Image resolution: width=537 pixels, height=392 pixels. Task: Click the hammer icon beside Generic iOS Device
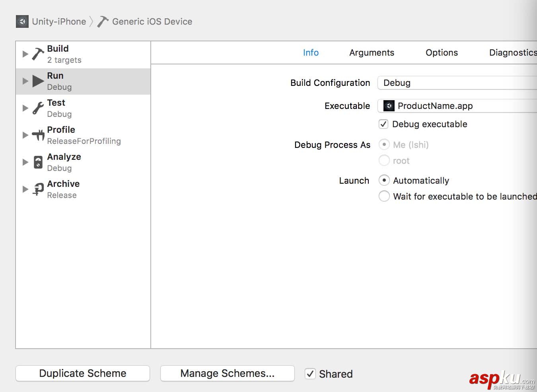click(x=103, y=21)
